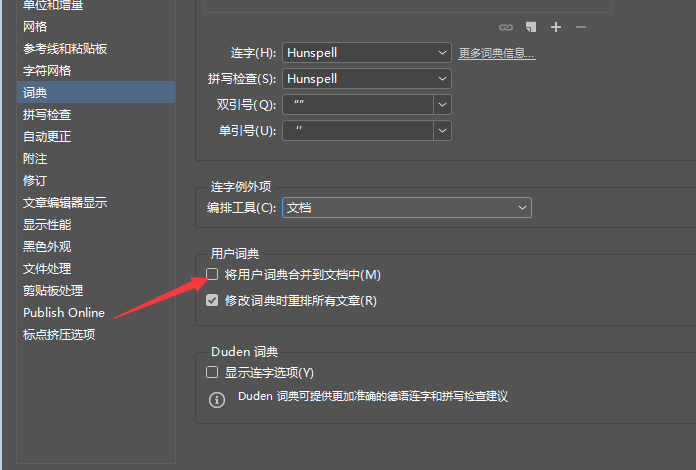
Task: Open the 更多词典信息 link
Action: point(497,53)
